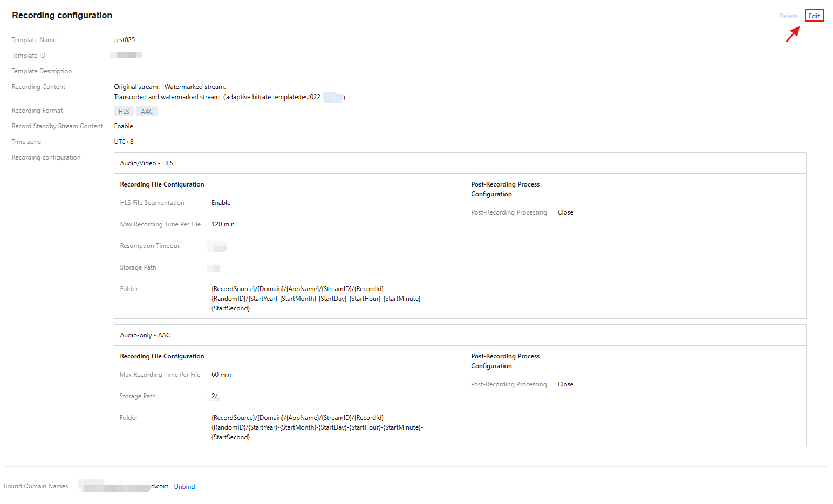Click the UTC+8 time zone value

coord(124,142)
